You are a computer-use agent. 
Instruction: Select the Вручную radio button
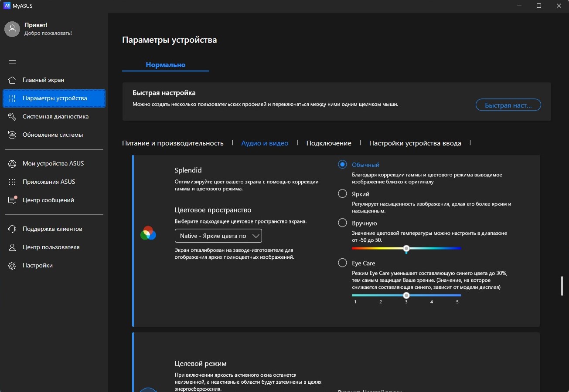(342, 223)
